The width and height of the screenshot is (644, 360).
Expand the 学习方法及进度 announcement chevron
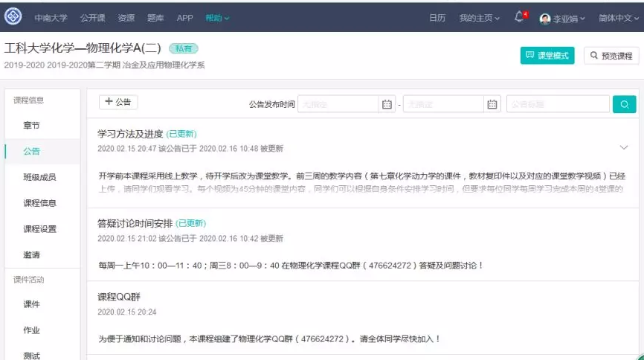pos(624,147)
